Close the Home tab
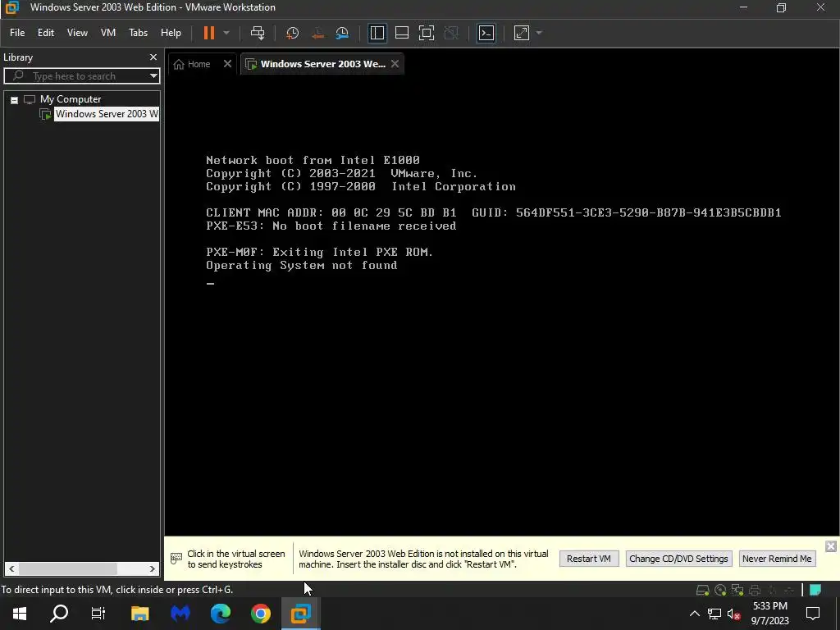 click(x=228, y=64)
